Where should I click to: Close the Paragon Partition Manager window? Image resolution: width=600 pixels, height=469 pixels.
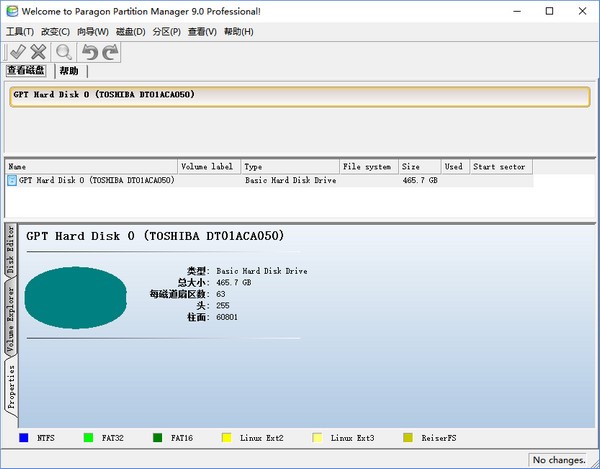pyautogui.click(x=582, y=11)
